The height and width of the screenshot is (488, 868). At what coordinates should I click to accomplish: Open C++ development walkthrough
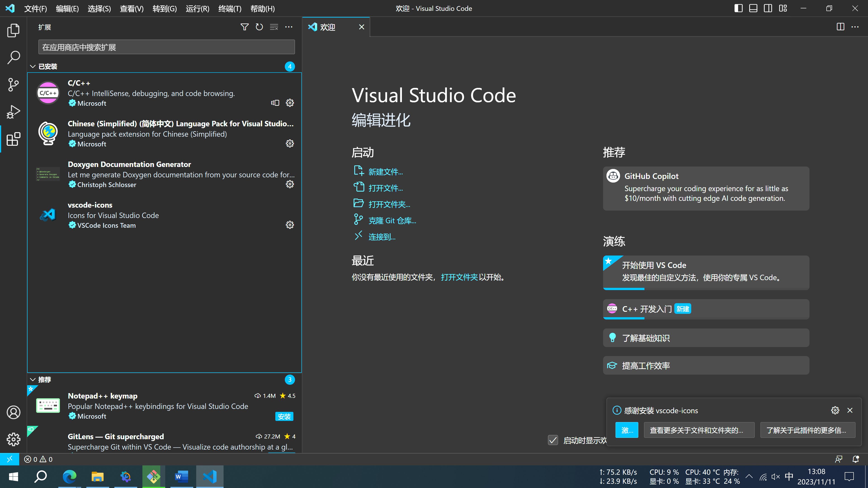click(x=706, y=309)
